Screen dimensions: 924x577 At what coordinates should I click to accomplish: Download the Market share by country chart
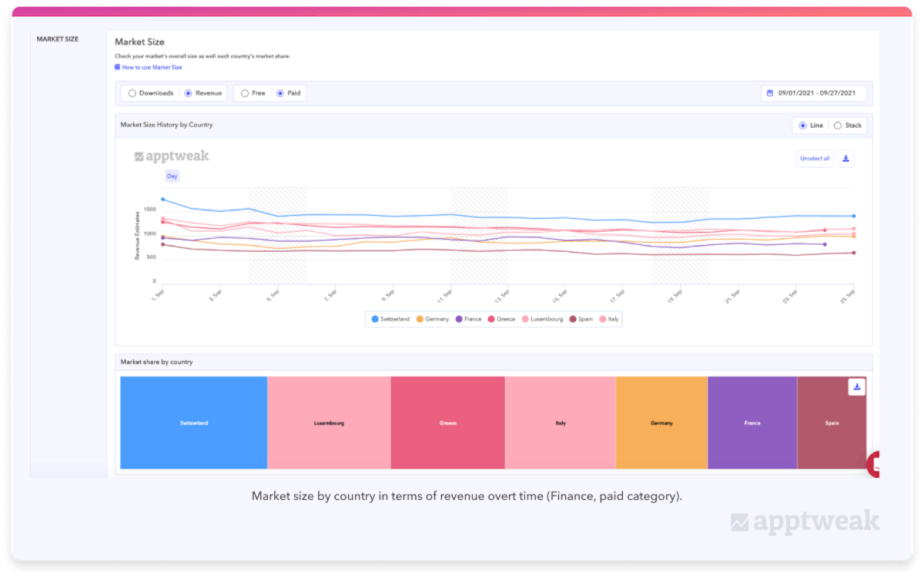[856, 387]
